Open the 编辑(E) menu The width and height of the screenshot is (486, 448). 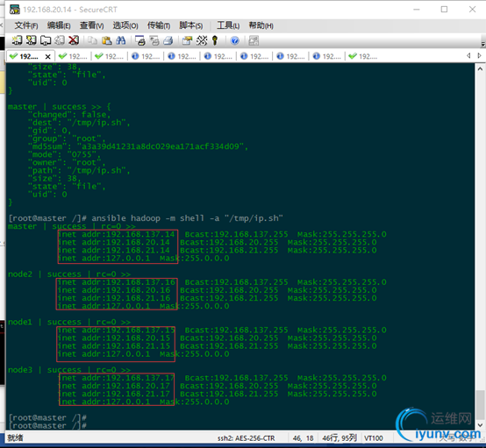click(x=59, y=25)
